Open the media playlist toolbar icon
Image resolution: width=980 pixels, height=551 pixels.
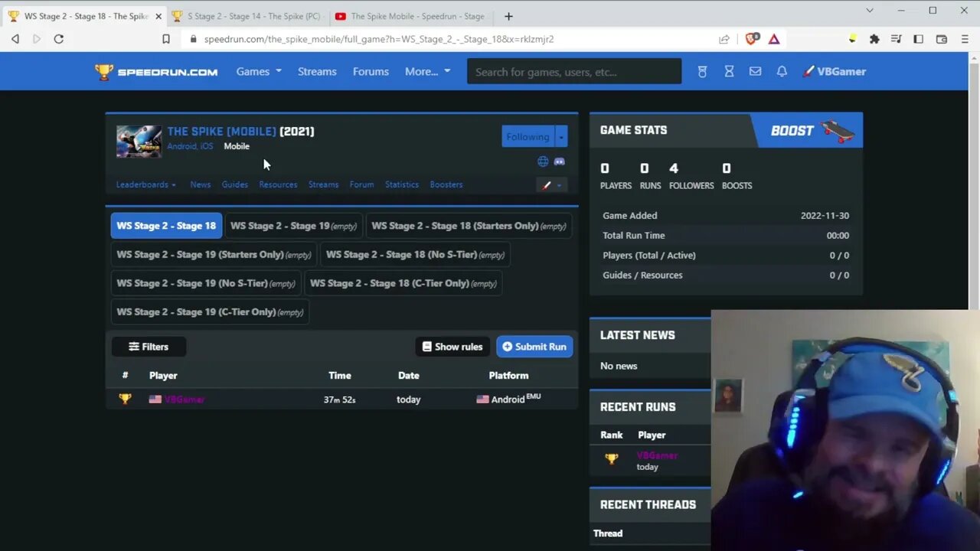896,38
